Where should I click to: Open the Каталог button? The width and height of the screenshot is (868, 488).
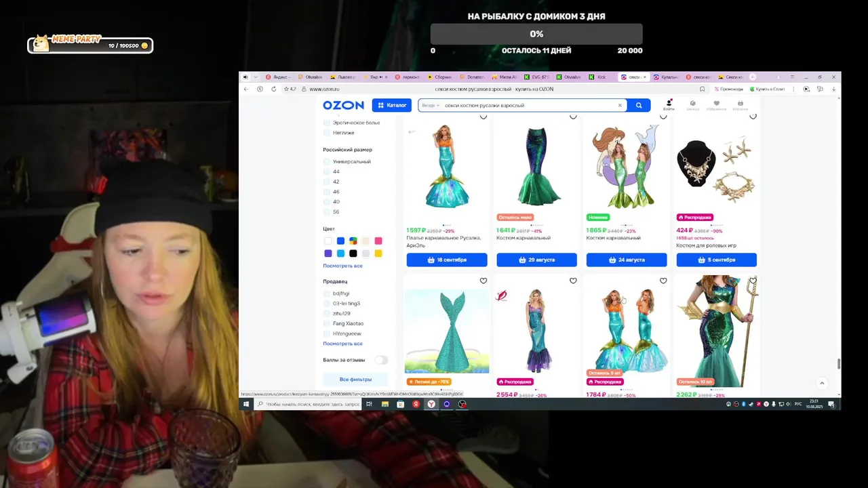(391, 105)
